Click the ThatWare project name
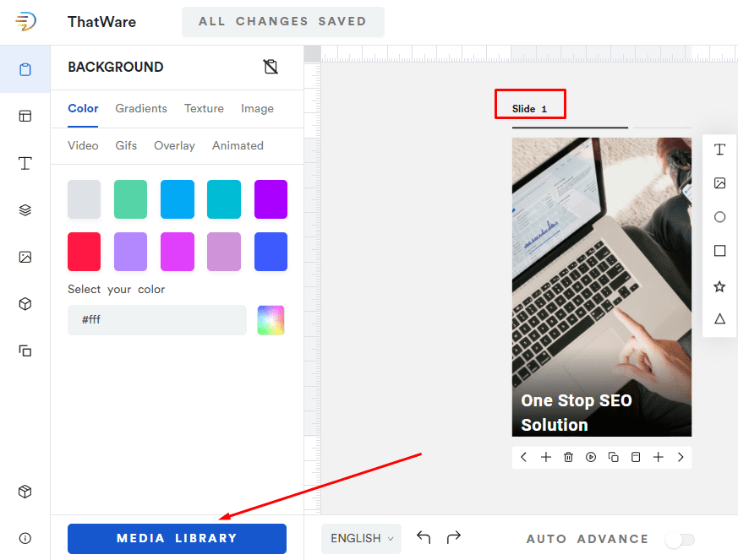Viewport: 738px width, 560px height. point(101,22)
